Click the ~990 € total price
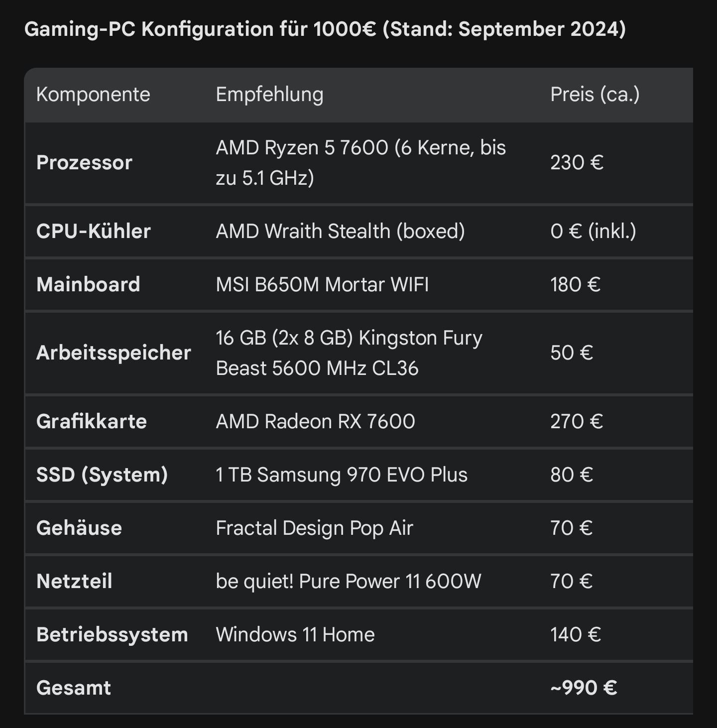This screenshot has height=728, width=717. pos(584,688)
